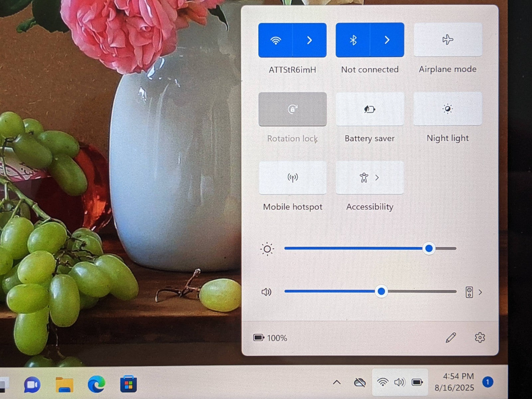Click the brightness slider handle
532x399 pixels.
tap(429, 248)
